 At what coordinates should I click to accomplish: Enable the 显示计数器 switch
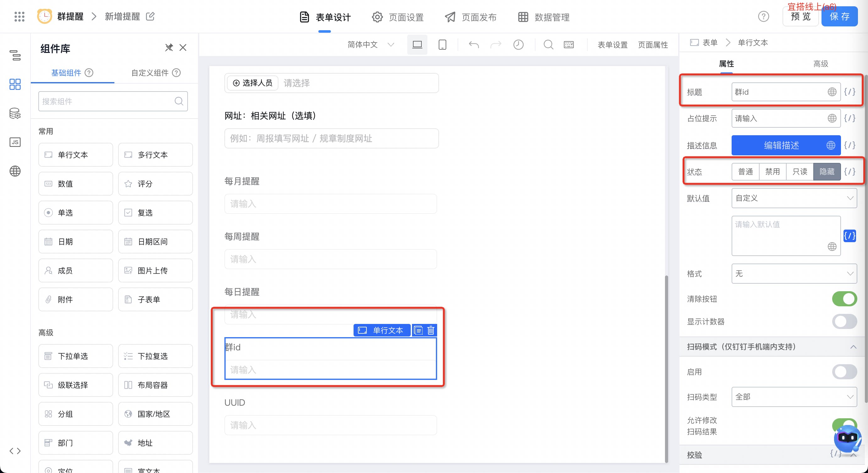click(844, 322)
